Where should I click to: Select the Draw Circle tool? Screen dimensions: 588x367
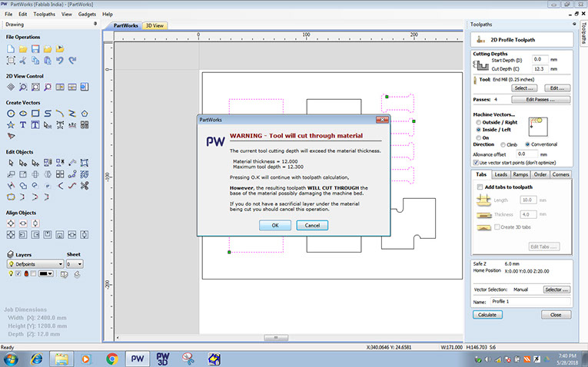coord(11,113)
